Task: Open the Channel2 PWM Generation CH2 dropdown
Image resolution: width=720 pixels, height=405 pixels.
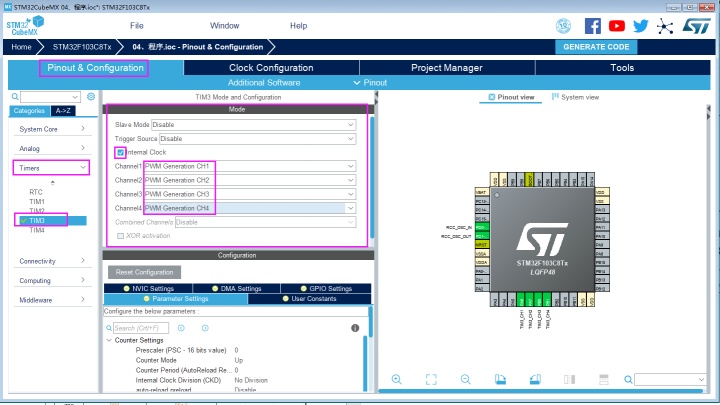Action: point(250,180)
